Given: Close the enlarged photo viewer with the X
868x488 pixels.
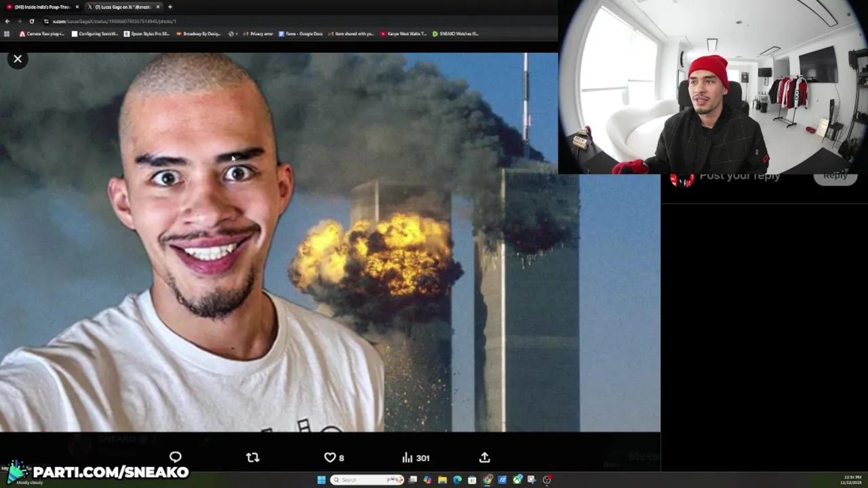Looking at the screenshot, I should coord(18,59).
